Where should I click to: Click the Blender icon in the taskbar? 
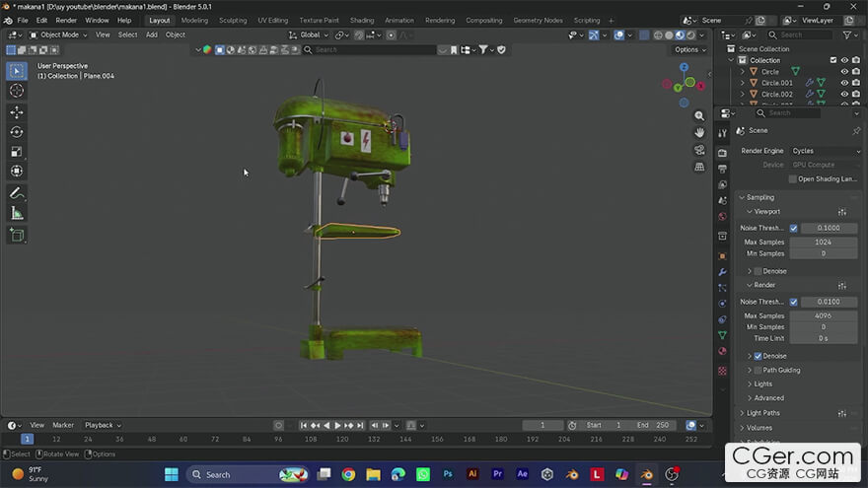click(x=647, y=474)
